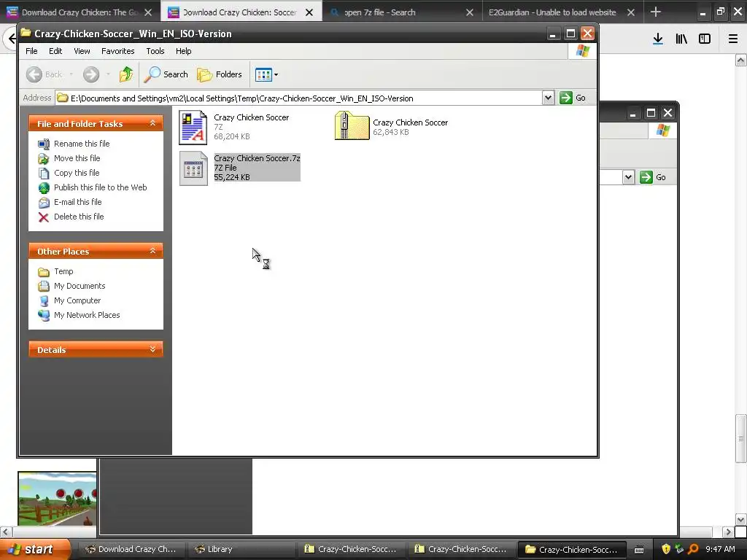
Task: Click the browser page scroll-down arrow
Action: [741, 519]
